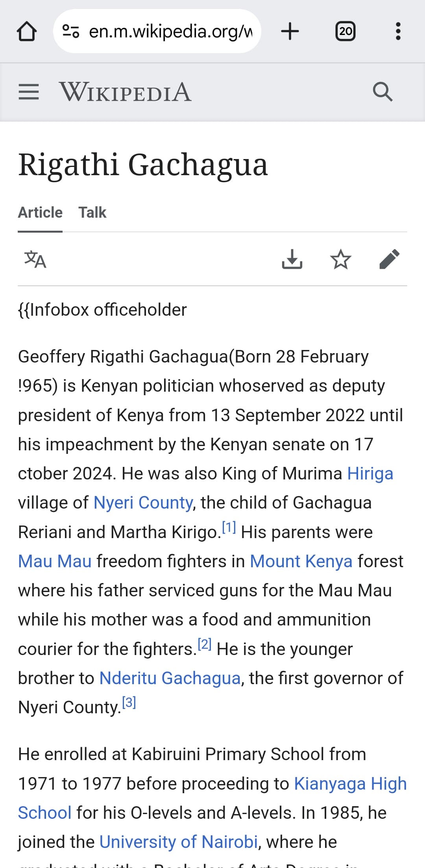The width and height of the screenshot is (425, 868).
Task: Jump to citation reference [1]
Action: (229, 527)
